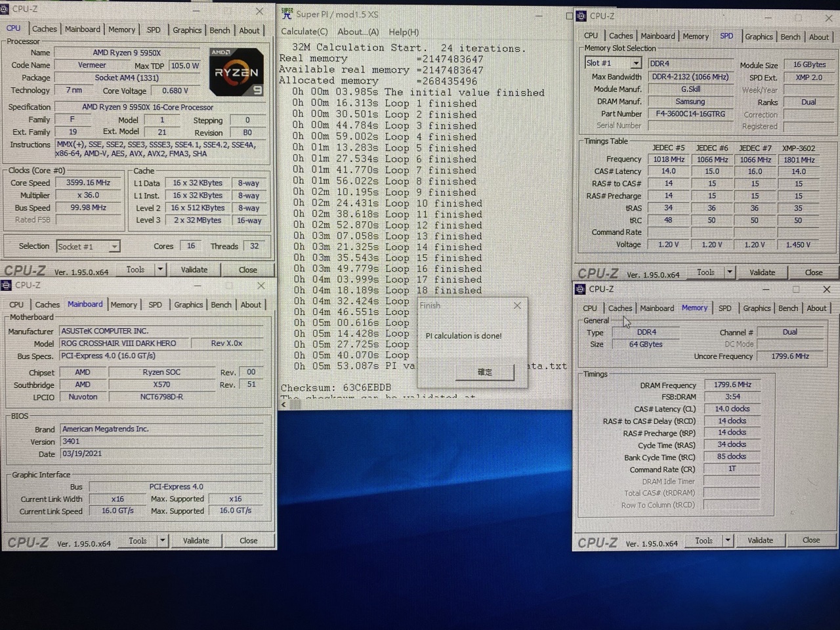
Task: Click the Checksum: 63C6EBDB line
Action: click(336, 388)
